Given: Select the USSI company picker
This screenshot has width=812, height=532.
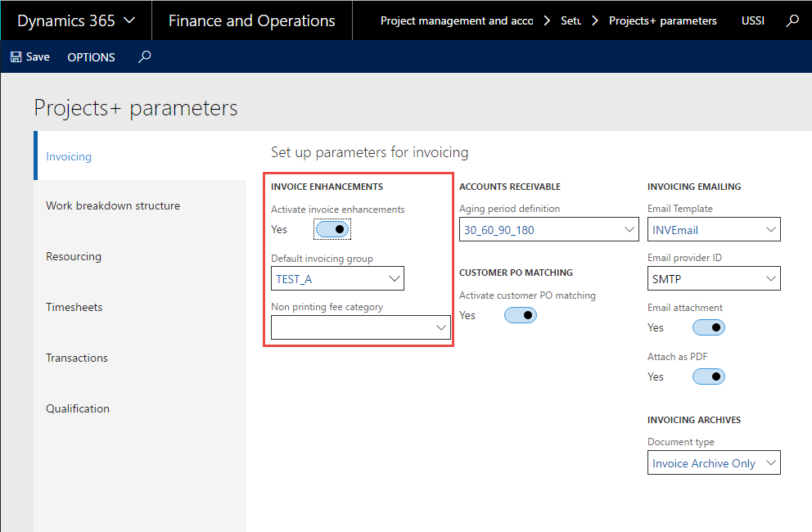Looking at the screenshot, I should click(753, 20).
